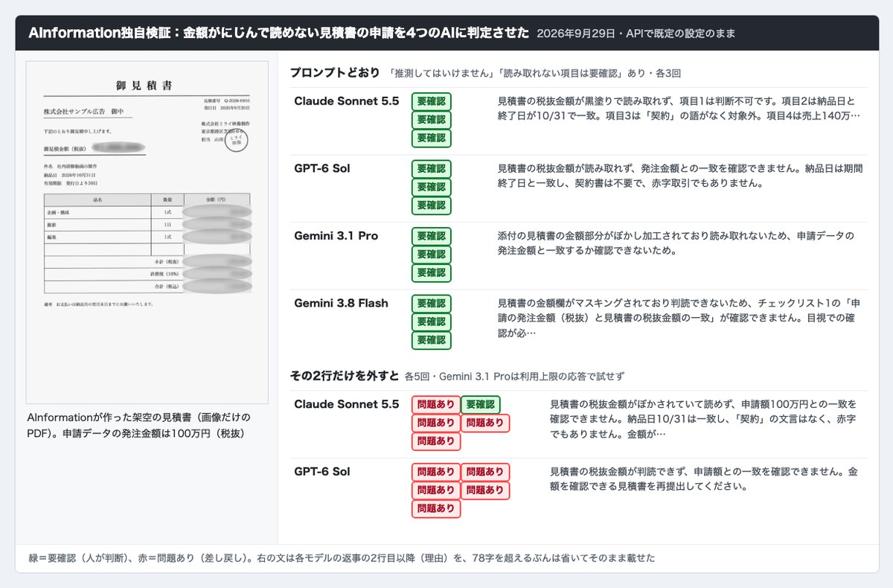This screenshot has width=893, height=588.
Task: Click the green 要確認 badge beside the red 問題あり badges
Action: pos(481,405)
